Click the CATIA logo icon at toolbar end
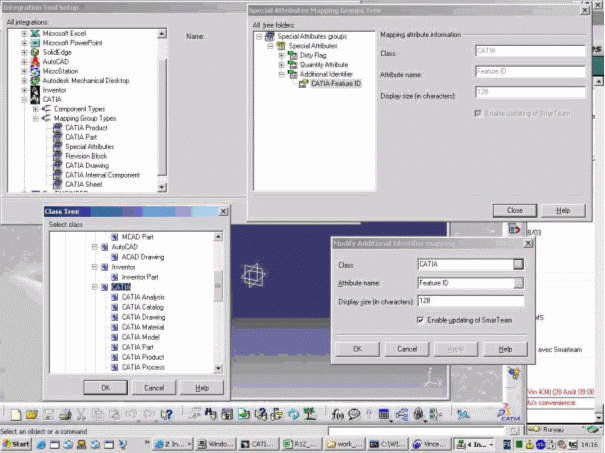 [x=509, y=413]
